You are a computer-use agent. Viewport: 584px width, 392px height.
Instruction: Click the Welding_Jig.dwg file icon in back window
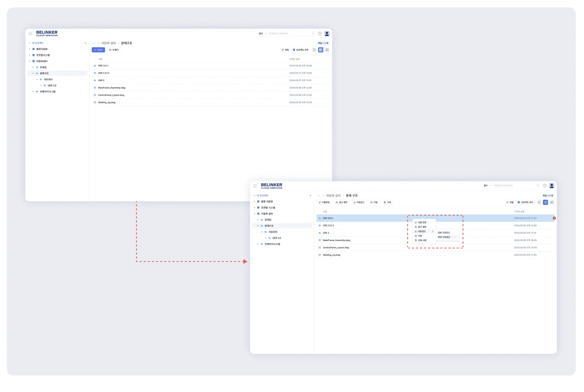pyautogui.click(x=95, y=102)
